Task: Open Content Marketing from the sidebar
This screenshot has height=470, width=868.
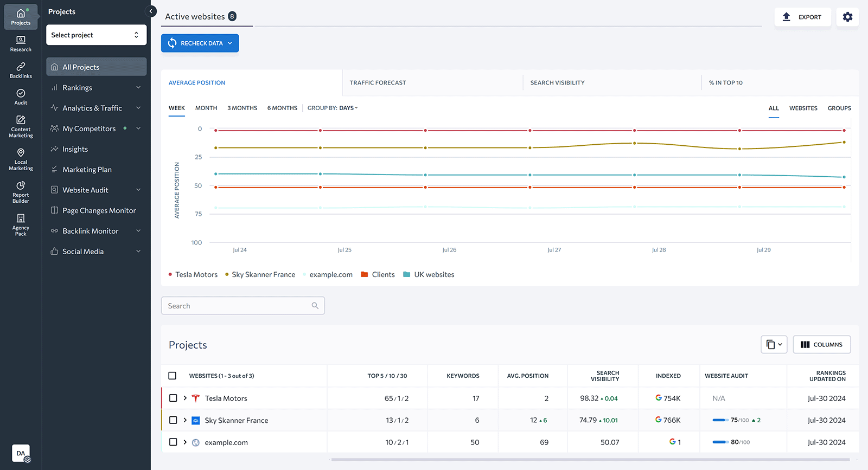Action: (x=21, y=127)
